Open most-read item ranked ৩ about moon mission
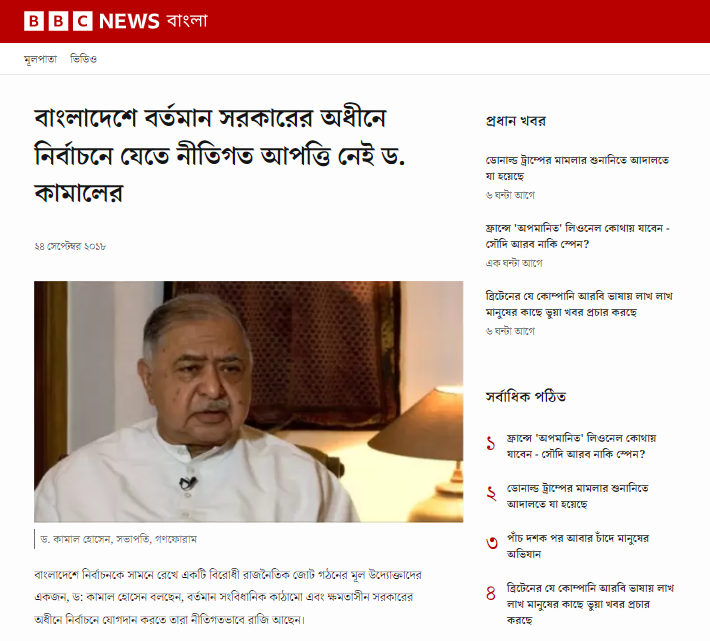Image resolution: width=710 pixels, height=641 pixels. pos(578,546)
